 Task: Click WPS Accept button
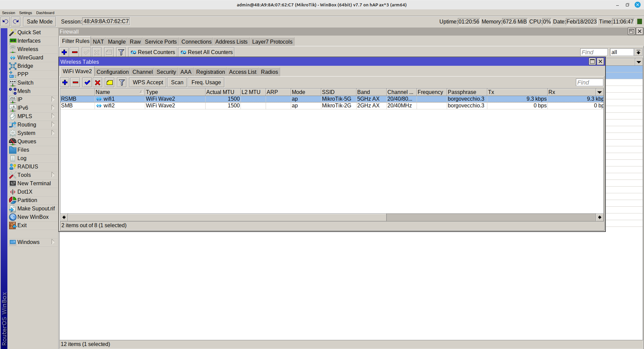pyautogui.click(x=148, y=82)
